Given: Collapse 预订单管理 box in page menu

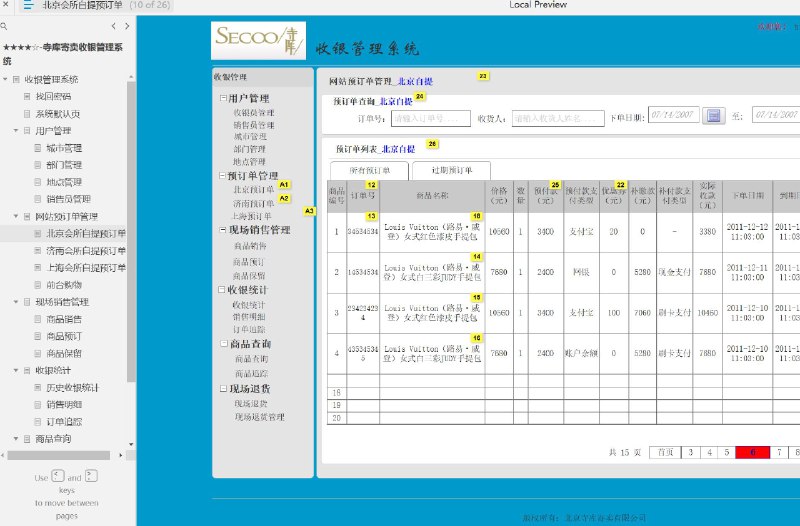Looking at the screenshot, I should click(222, 176).
